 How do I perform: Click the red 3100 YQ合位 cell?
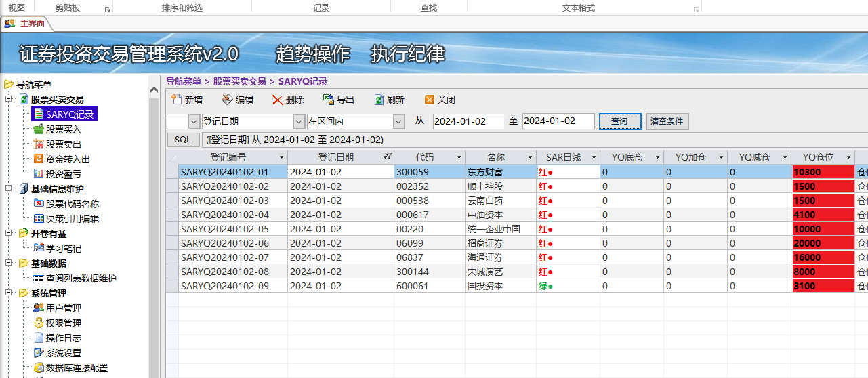(x=823, y=286)
